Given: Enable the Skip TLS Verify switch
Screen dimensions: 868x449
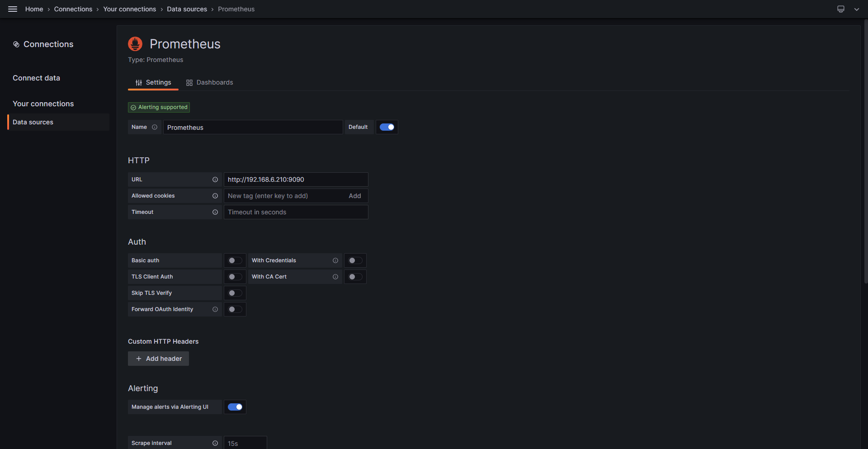Looking at the screenshot, I should point(235,293).
